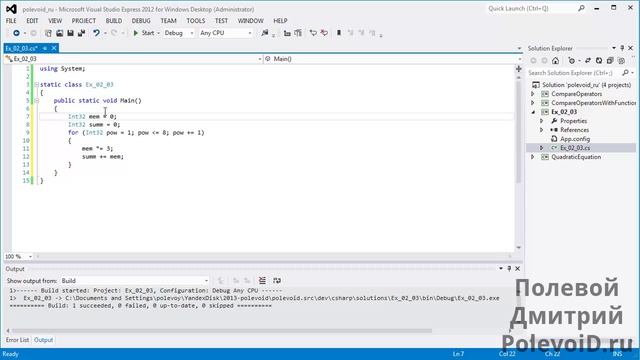640x360 pixels.
Task: Open the DEBUG menu
Action: (141, 21)
